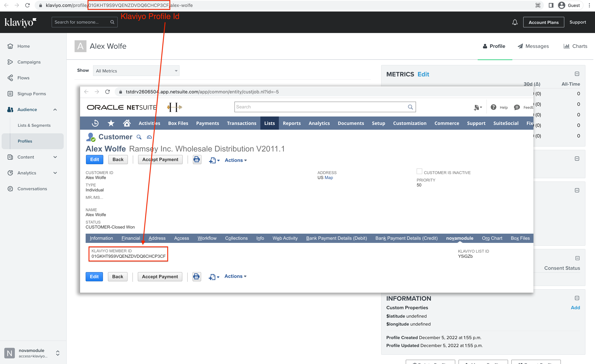Click the NetSuite Help question mark icon
This screenshot has width=595, height=364.
tap(493, 107)
